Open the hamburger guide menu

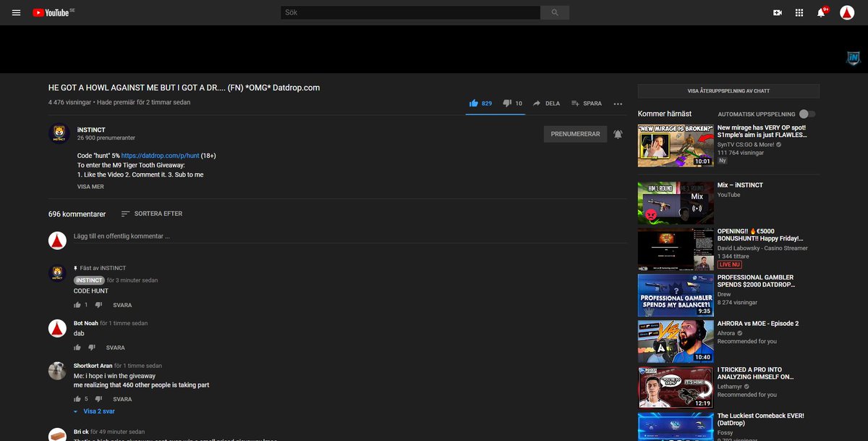(16, 12)
